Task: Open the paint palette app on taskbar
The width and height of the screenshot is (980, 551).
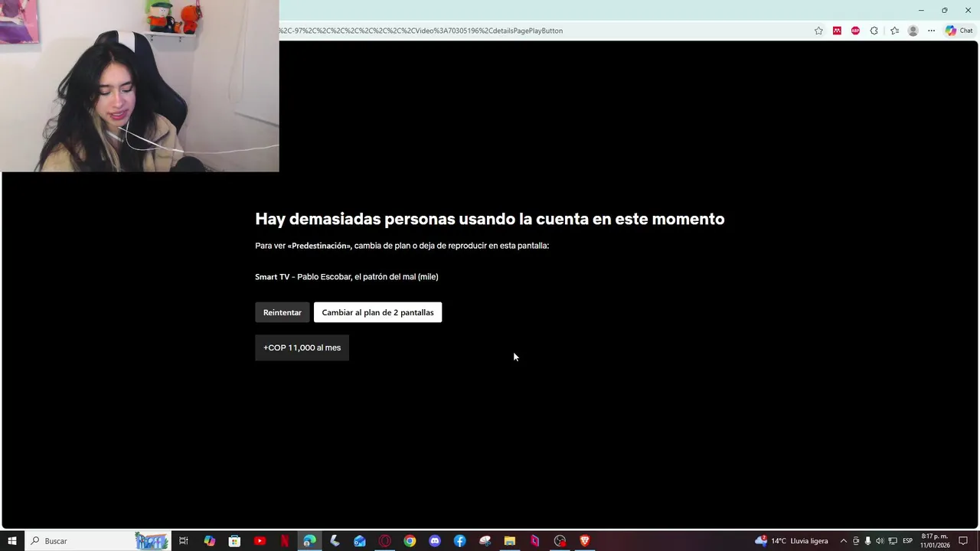Action: tap(485, 541)
